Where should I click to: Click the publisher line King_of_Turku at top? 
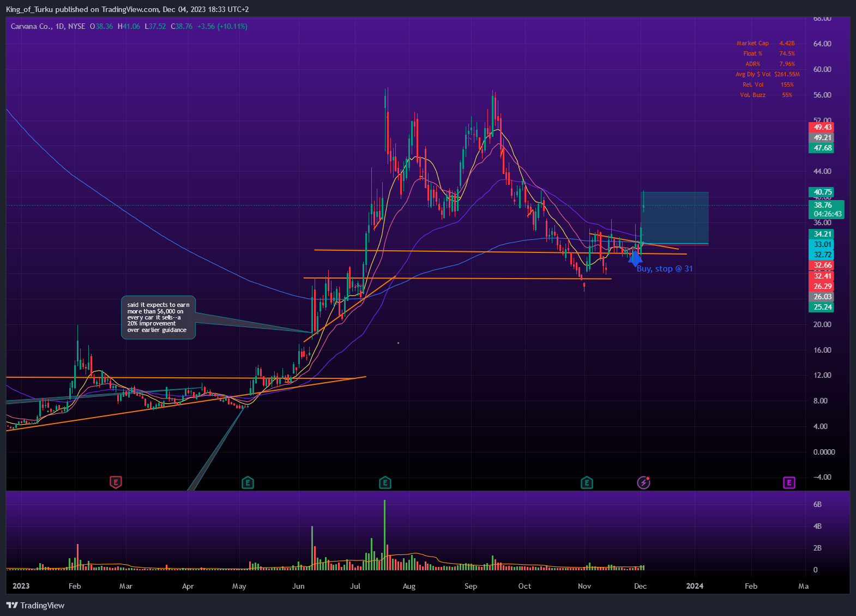[127, 9]
